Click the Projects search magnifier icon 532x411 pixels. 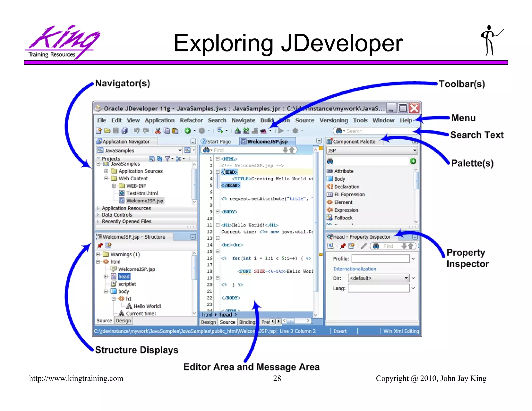152,159
